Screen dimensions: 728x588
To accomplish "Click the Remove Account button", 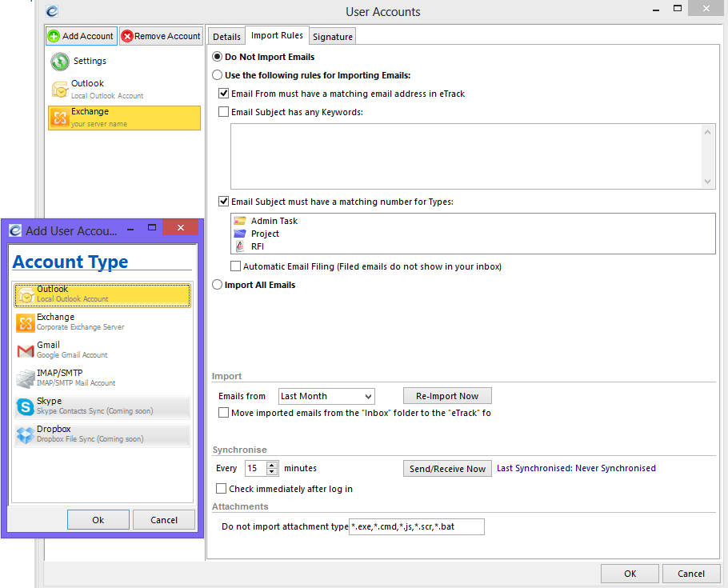I will 161,36.
